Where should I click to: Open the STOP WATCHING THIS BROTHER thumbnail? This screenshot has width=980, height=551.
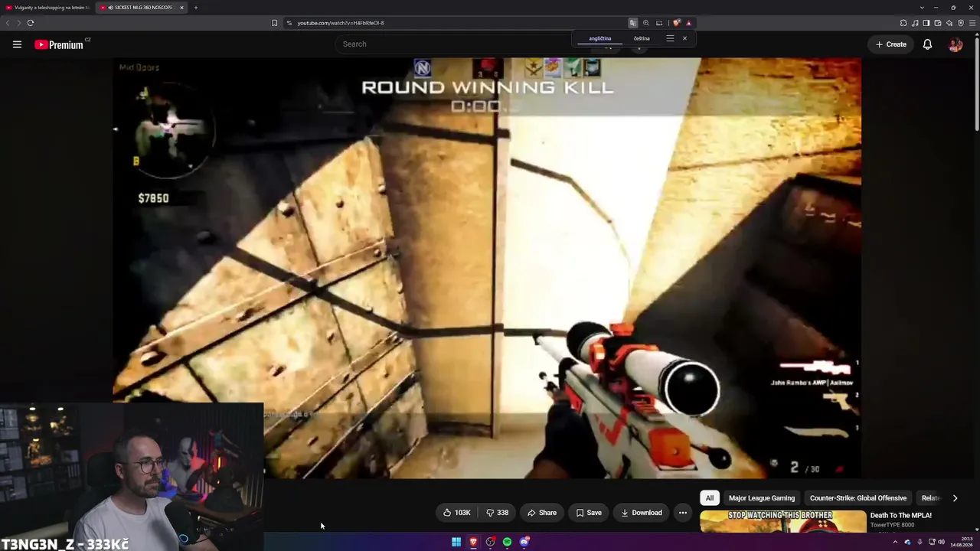(782, 521)
